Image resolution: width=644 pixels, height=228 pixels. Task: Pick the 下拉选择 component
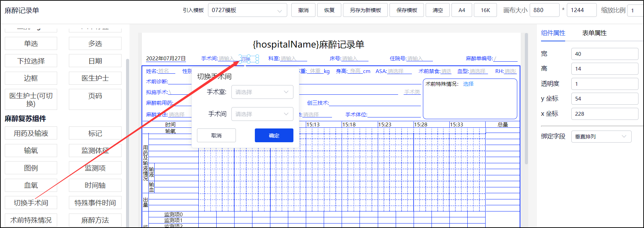click(x=31, y=61)
